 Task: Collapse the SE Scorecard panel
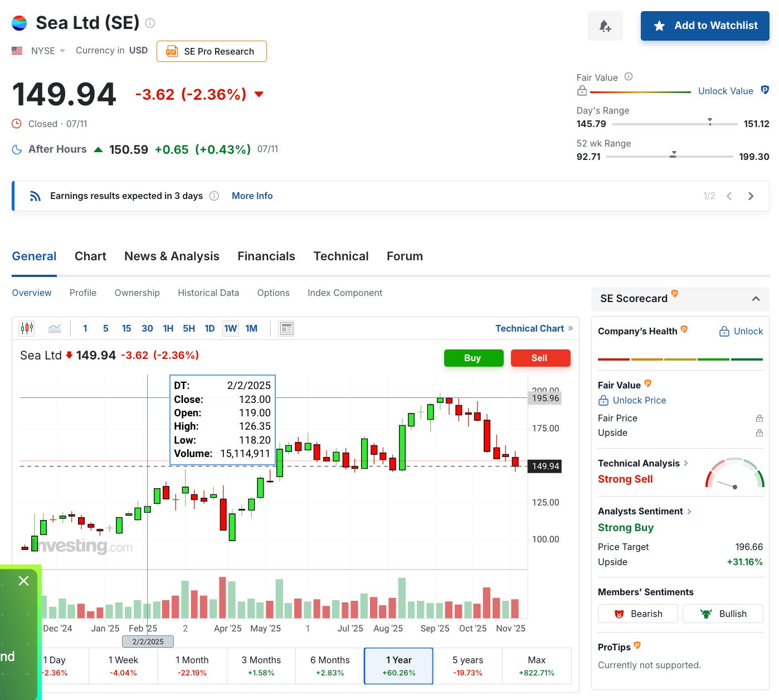(x=756, y=299)
